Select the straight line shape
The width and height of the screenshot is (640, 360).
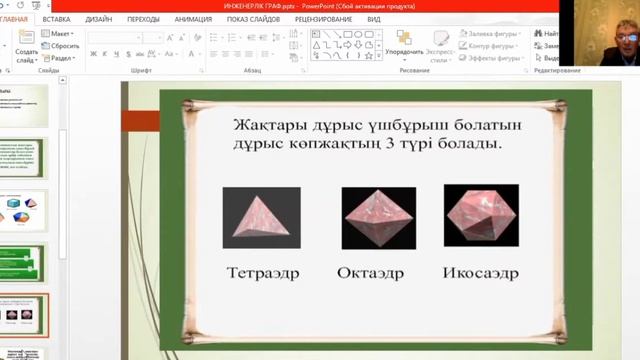click(x=327, y=34)
